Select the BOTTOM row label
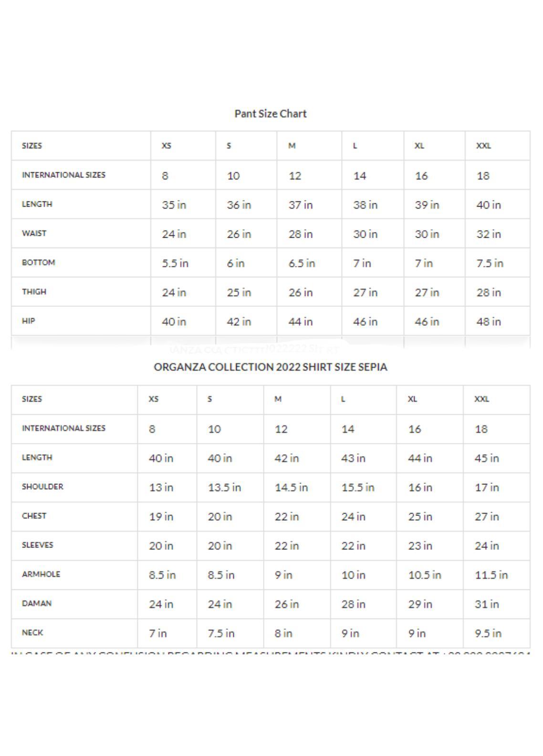This screenshot has height=756, width=543. click(x=38, y=262)
